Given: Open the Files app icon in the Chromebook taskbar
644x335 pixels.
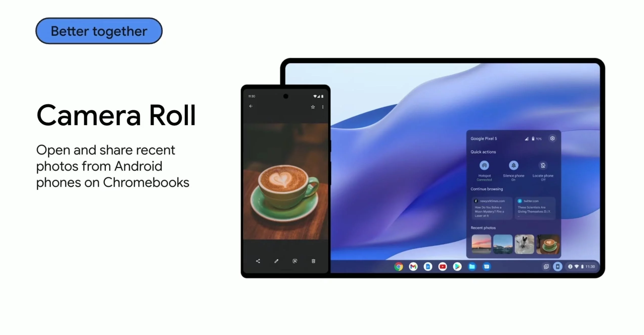Looking at the screenshot, I should pos(471,266).
